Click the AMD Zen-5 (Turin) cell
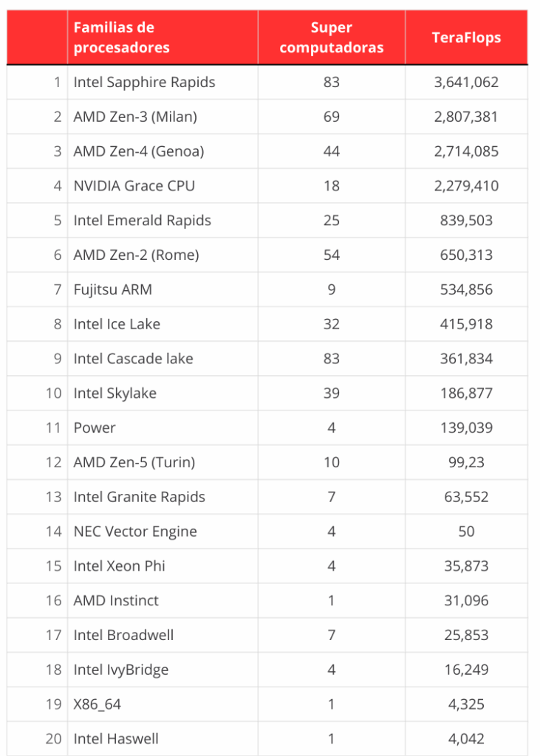 (134, 463)
